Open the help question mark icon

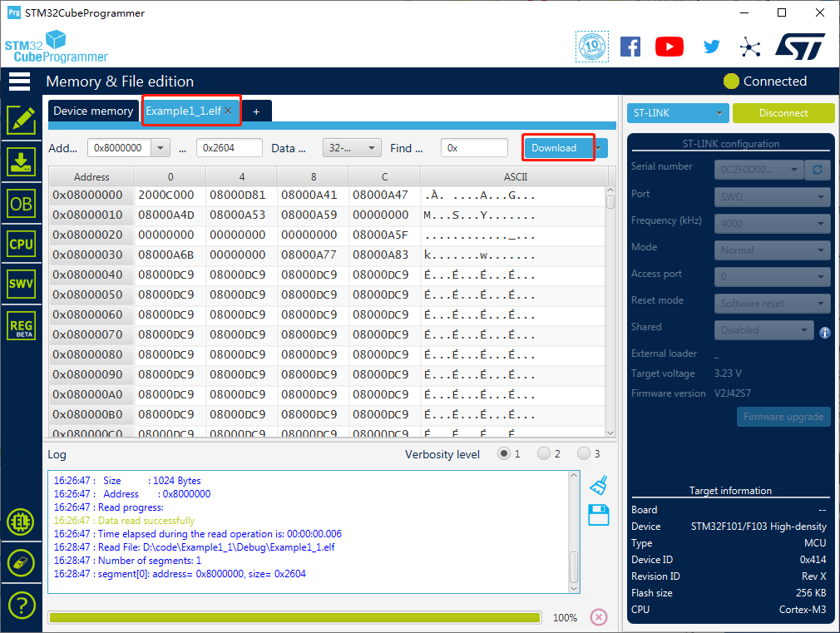coord(21,606)
